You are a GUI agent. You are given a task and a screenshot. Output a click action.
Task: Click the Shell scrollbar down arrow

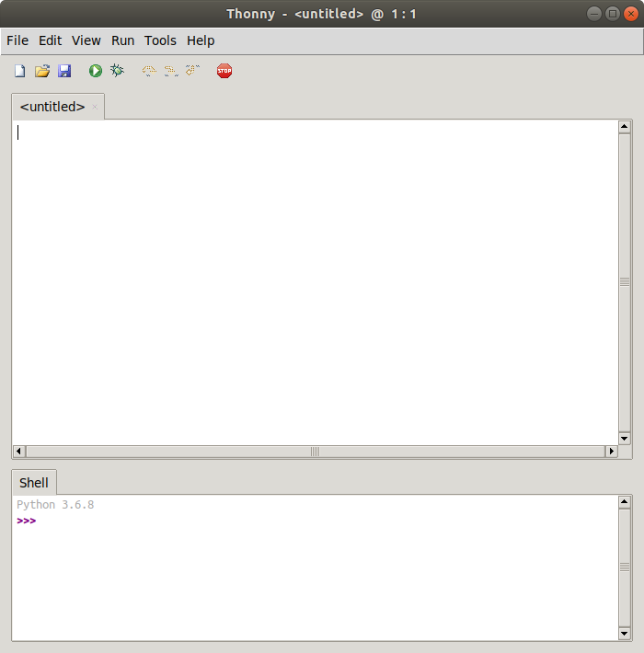click(624, 634)
